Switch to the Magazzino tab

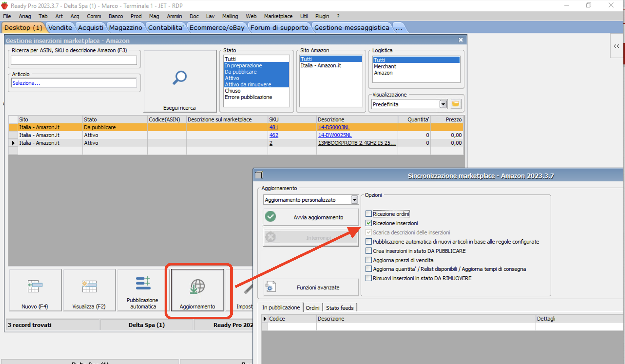[x=125, y=27]
